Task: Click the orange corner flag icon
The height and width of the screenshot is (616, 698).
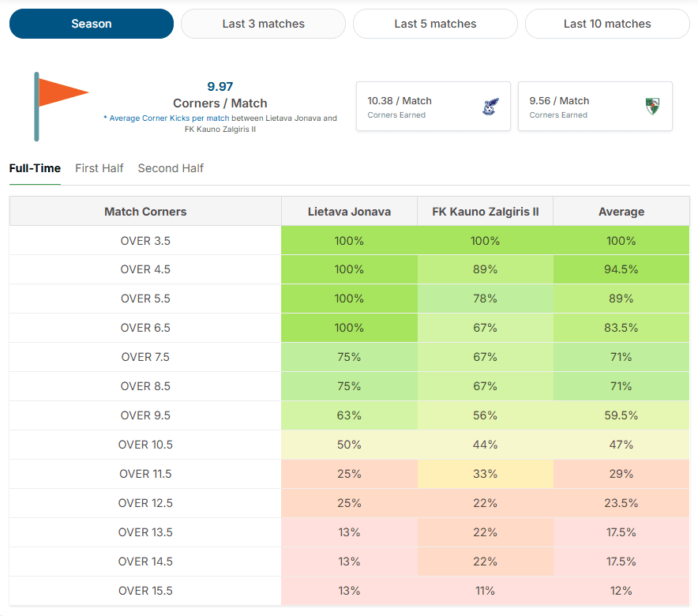Action: pos(62,107)
